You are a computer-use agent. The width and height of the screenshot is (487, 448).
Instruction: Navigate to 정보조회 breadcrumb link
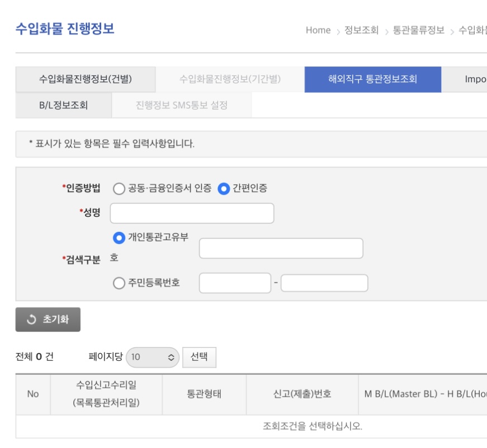[x=361, y=30]
